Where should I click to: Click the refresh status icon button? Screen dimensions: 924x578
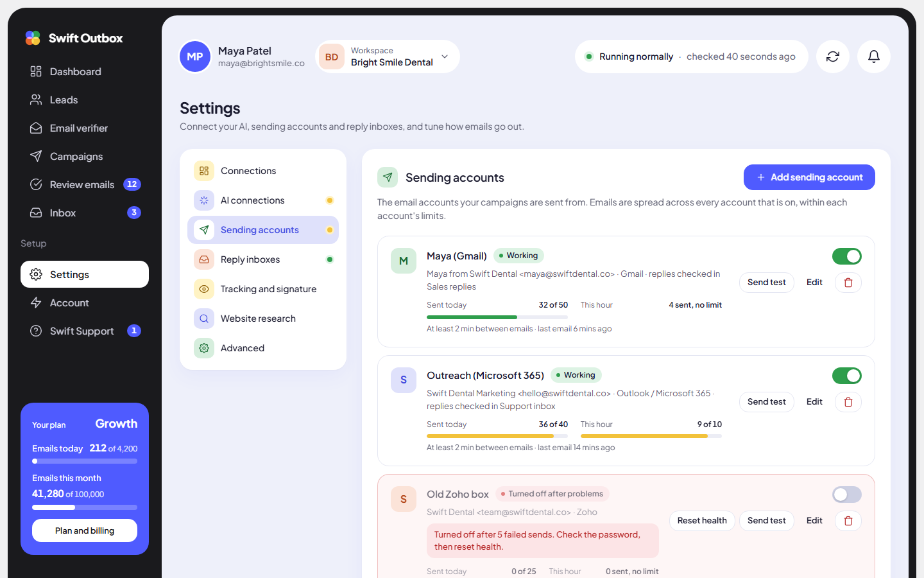click(x=833, y=57)
